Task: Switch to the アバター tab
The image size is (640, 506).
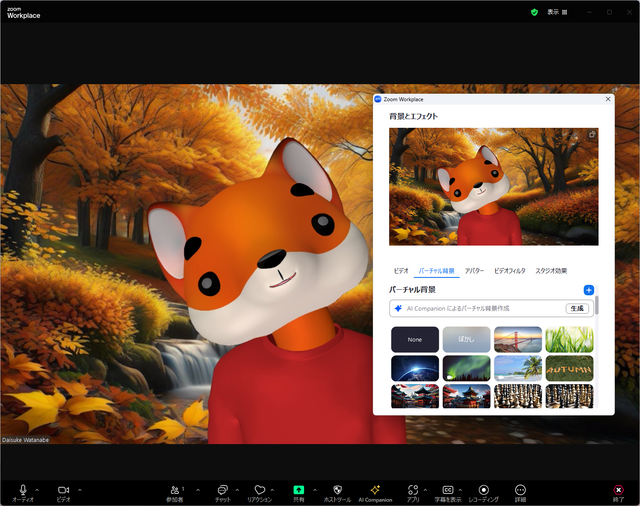Action: click(474, 271)
